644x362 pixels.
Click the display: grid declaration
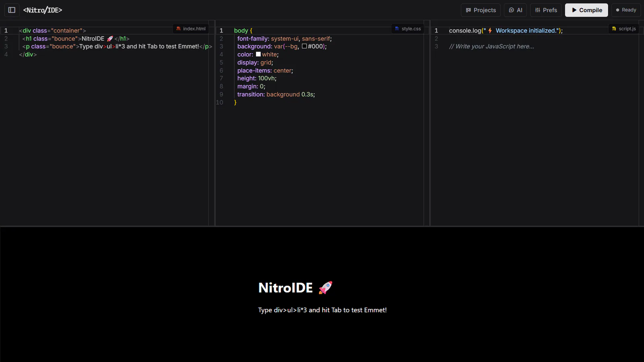click(255, 63)
